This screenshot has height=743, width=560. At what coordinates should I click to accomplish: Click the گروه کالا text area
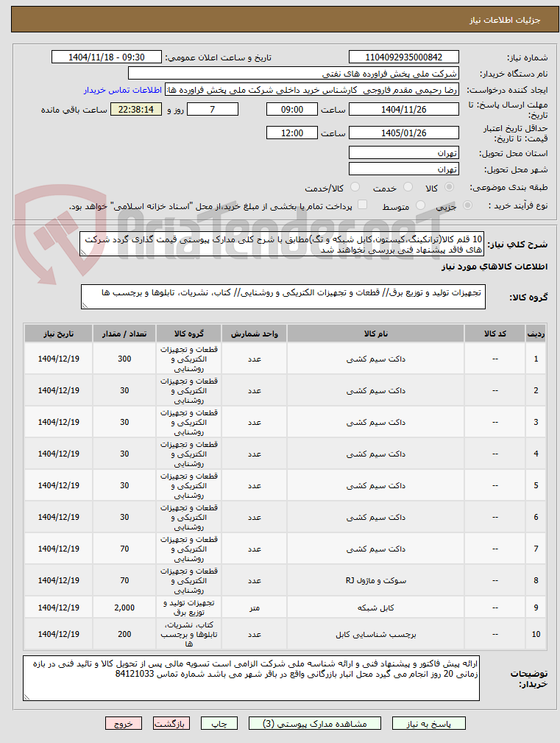(283, 297)
